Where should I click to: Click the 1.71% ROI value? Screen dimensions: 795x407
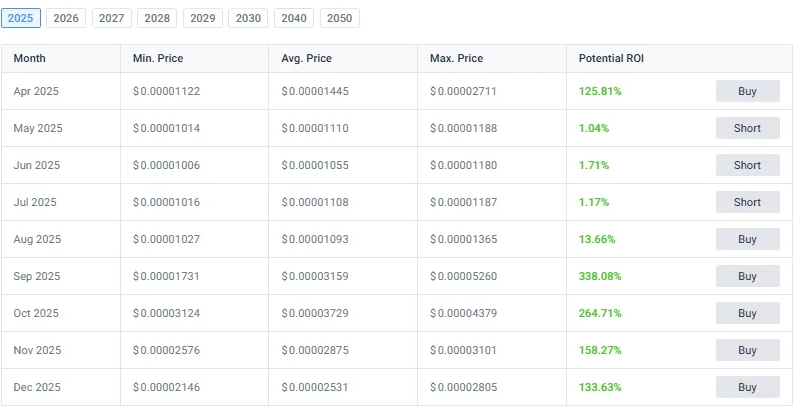(594, 165)
